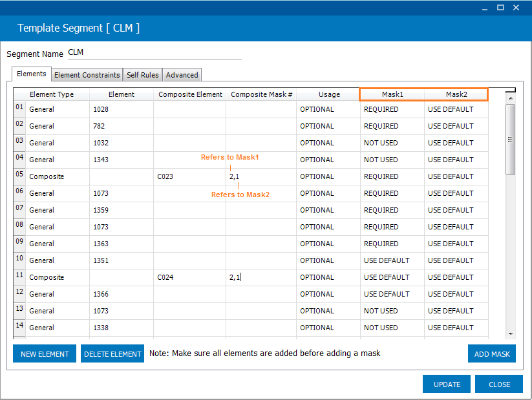532x400 pixels.
Task: Click Mask1 NOT USED cell in row 13
Action: point(392,311)
